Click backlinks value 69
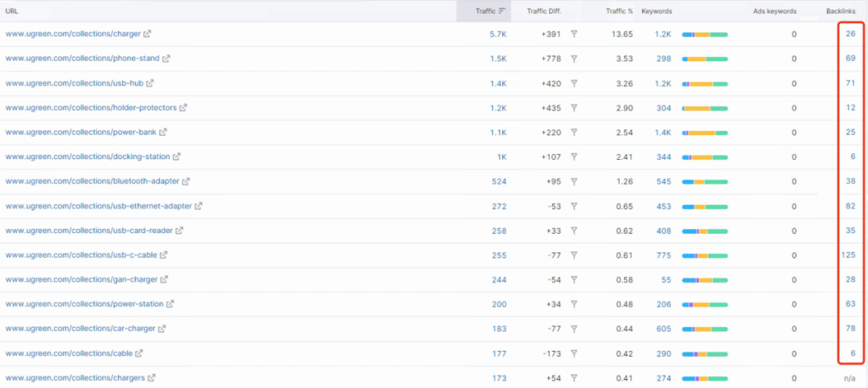Viewport: 868px width, 388px height. tap(851, 58)
